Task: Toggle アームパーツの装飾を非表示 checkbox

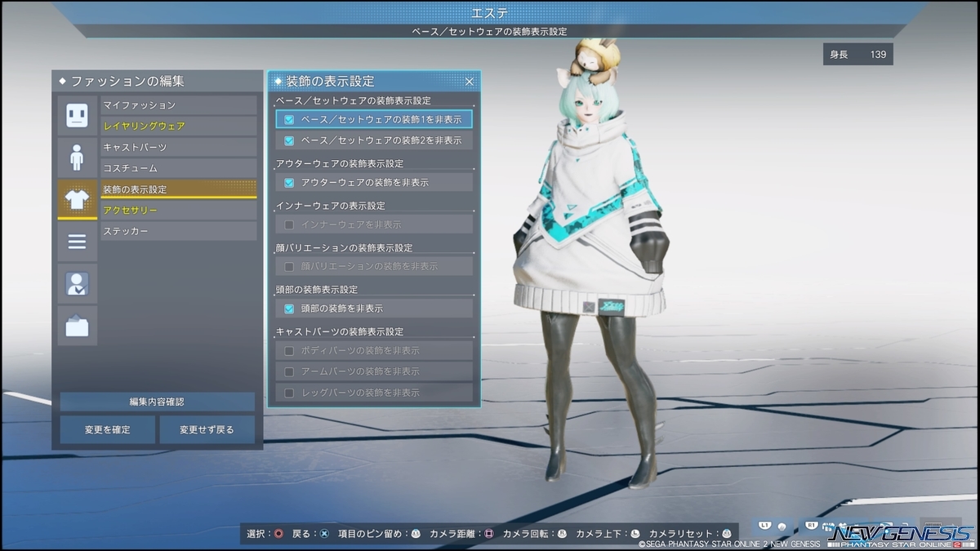Action: [x=289, y=371]
